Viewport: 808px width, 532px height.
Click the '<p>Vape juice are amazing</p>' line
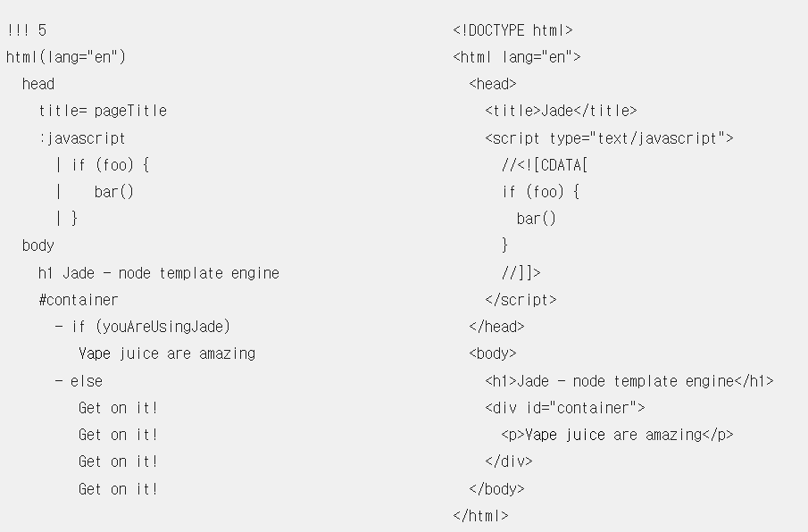[617, 435]
